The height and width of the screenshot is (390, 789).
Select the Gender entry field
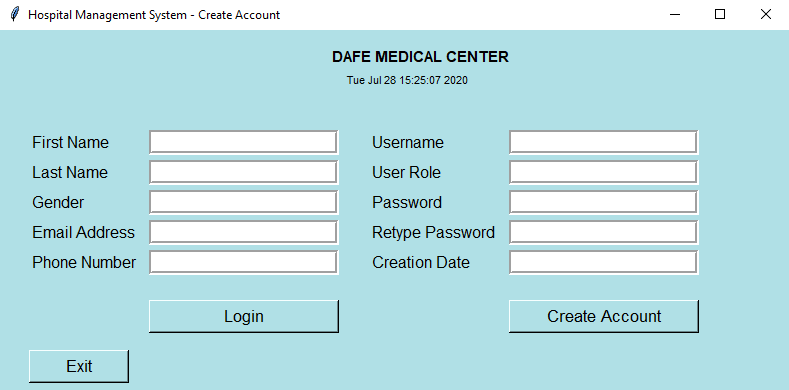coord(244,202)
